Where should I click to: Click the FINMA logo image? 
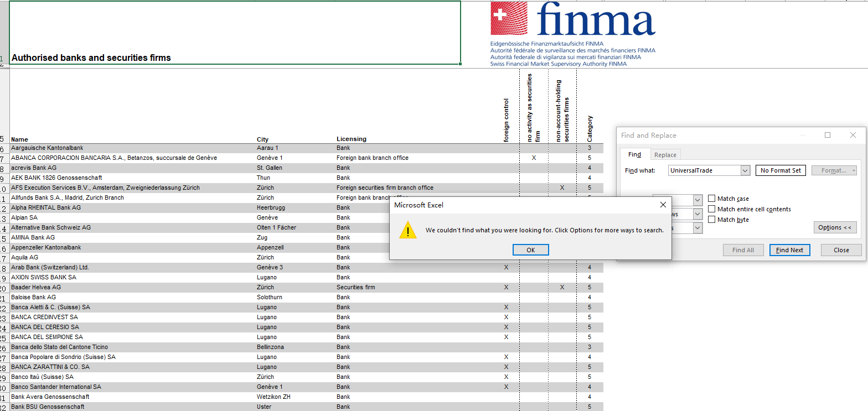tap(572, 34)
